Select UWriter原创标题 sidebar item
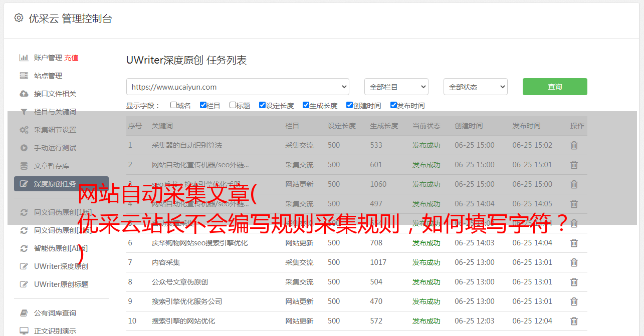Image resolution: width=644 pixels, height=336 pixels. tap(61, 284)
